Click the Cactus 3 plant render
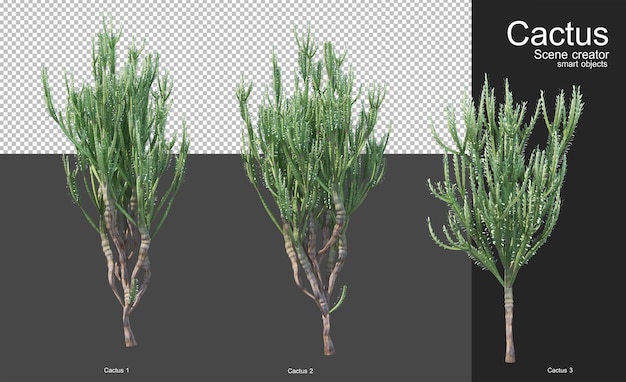The width and height of the screenshot is (626, 382). (505, 218)
